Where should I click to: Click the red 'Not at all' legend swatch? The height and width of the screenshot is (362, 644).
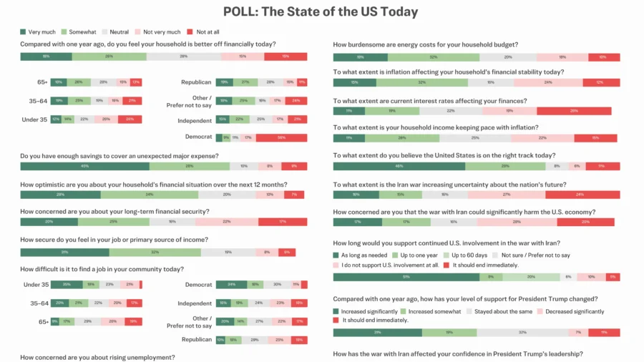tap(190, 32)
